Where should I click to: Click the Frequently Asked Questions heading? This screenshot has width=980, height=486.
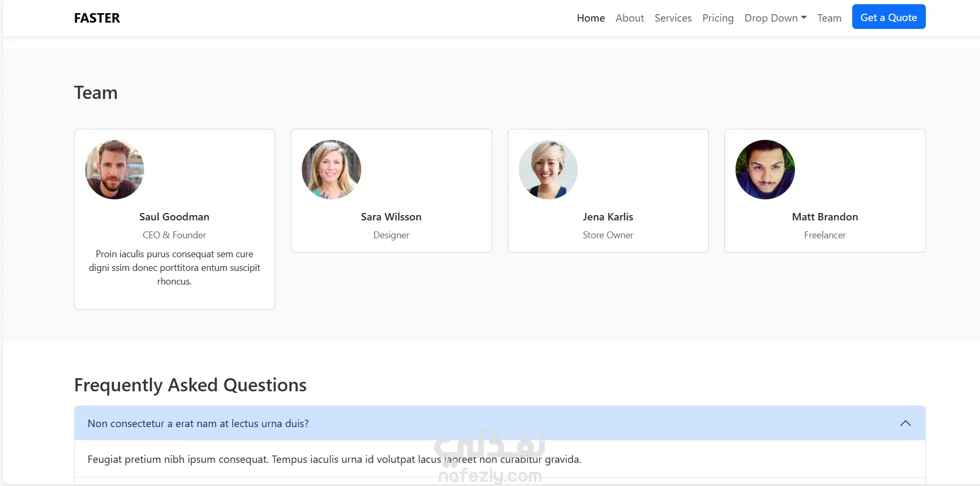(x=190, y=385)
